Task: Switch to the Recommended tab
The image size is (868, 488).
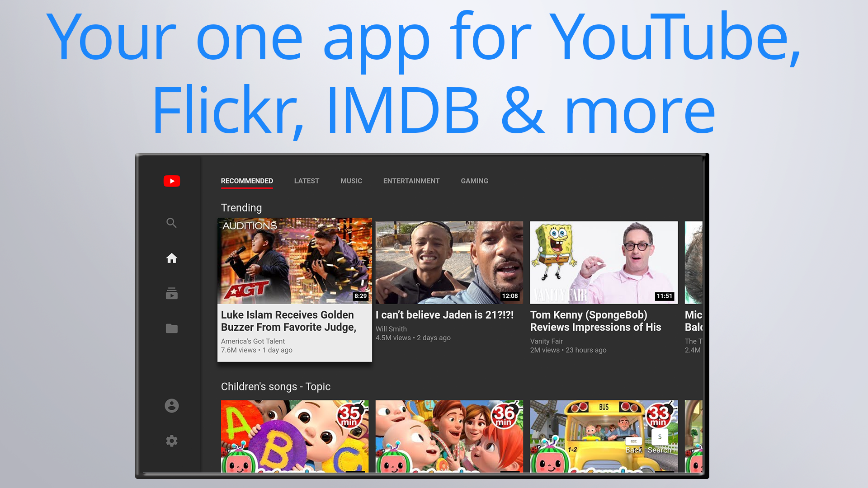Action: click(247, 181)
